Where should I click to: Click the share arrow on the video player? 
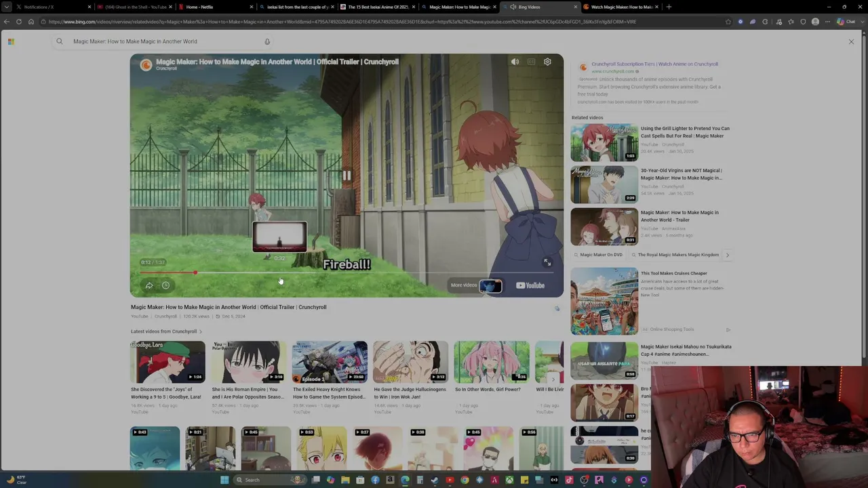pos(149,285)
